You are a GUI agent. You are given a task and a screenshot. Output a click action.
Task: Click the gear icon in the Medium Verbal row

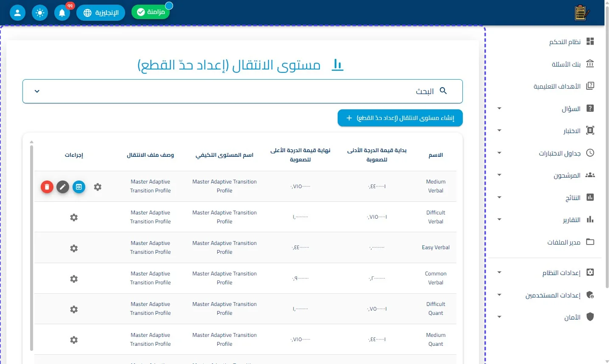point(98,187)
